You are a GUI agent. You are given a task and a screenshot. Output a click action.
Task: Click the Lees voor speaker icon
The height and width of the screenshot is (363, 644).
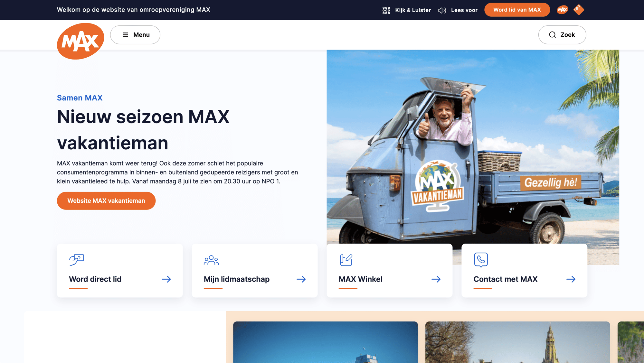point(442,10)
